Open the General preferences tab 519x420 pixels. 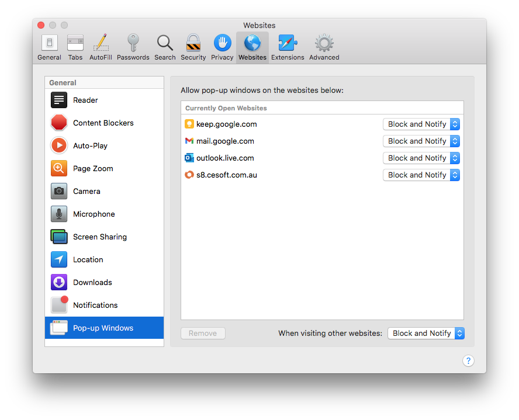pyautogui.click(x=49, y=47)
